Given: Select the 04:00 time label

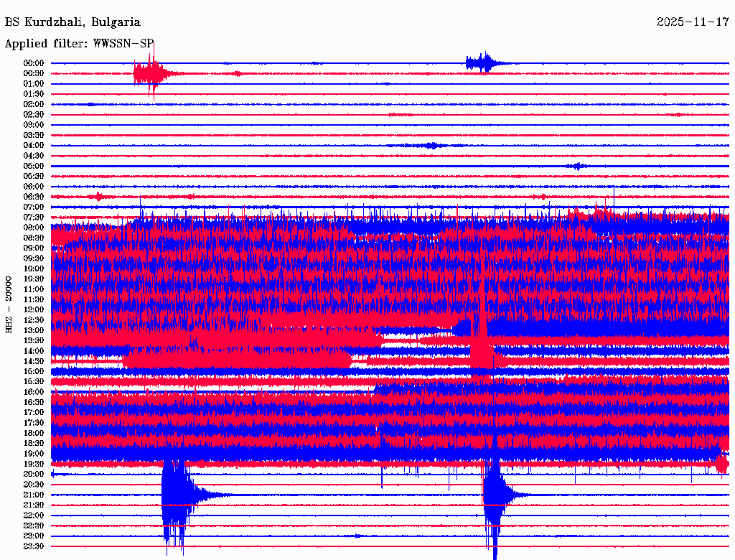Looking at the screenshot, I should 34,146.
